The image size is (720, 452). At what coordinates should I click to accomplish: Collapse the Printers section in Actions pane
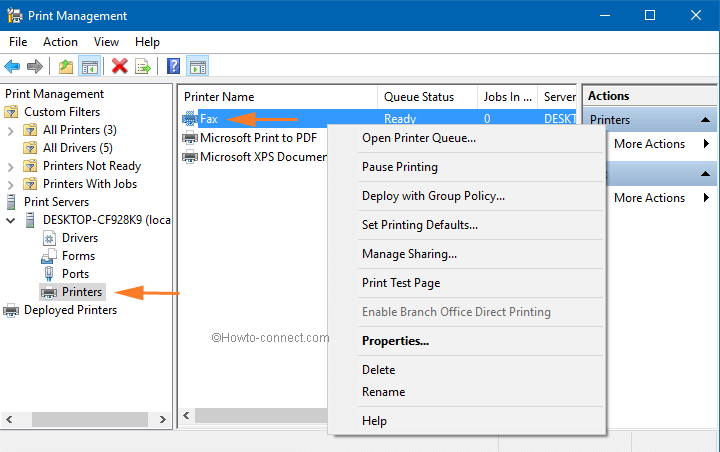[x=705, y=120]
